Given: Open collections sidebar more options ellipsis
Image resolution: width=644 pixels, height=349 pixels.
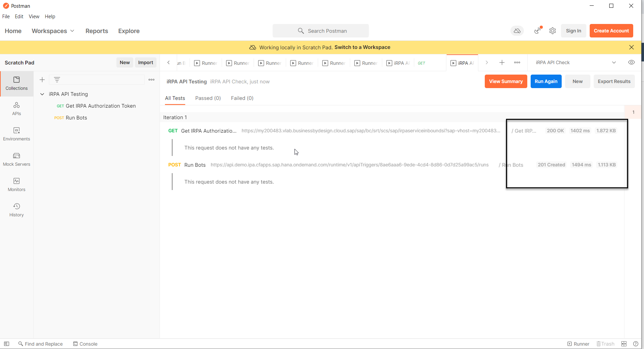Looking at the screenshot, I should [151, 80].
